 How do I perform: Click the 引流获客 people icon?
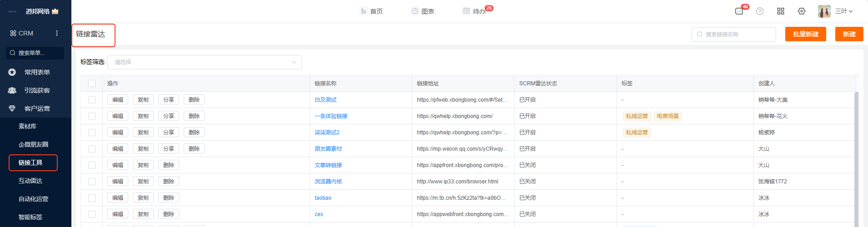(x=12, y=90)
